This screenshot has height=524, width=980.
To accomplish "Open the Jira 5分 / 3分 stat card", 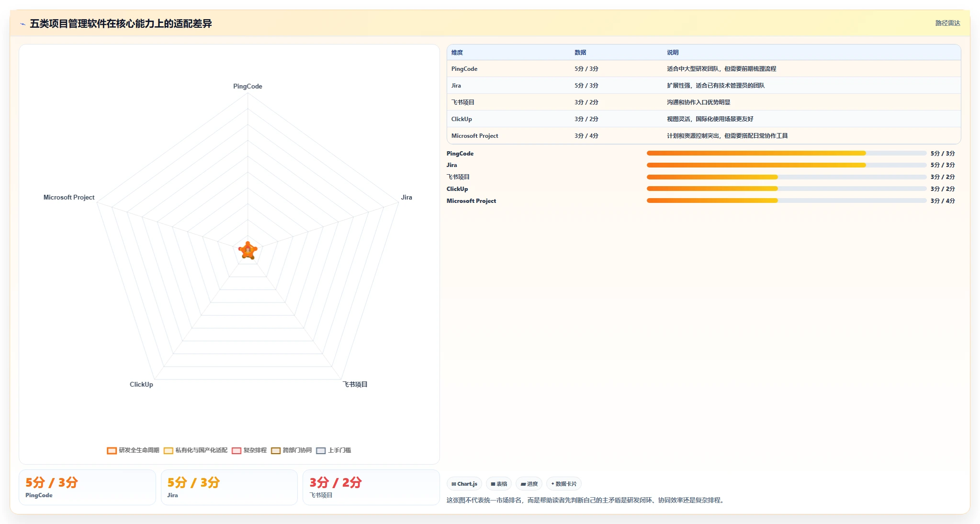I will (229, 487).
